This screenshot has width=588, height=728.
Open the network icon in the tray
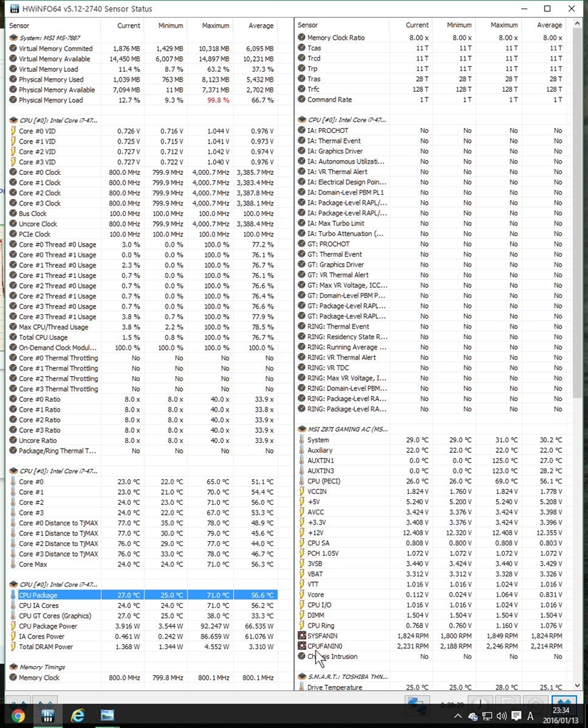coord(487,716)
